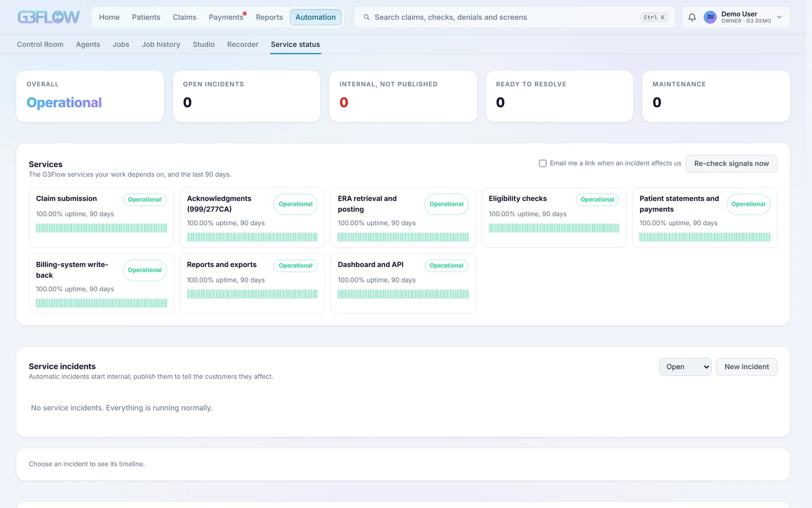Click the Claim submission service title
Viewport: 812px width, 508px height.
(66, 199)
